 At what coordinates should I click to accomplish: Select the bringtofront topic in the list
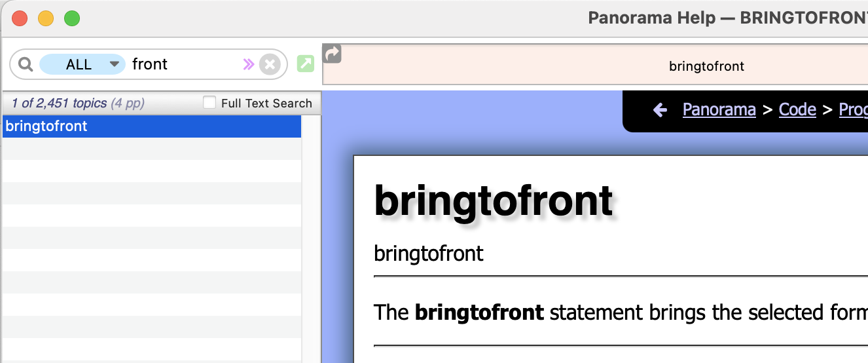click(152, 126)
